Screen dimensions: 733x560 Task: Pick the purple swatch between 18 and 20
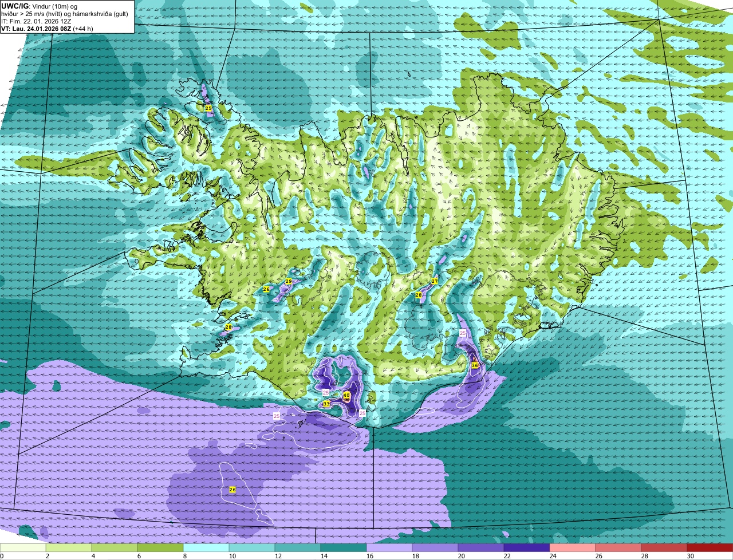coord(435,547)
